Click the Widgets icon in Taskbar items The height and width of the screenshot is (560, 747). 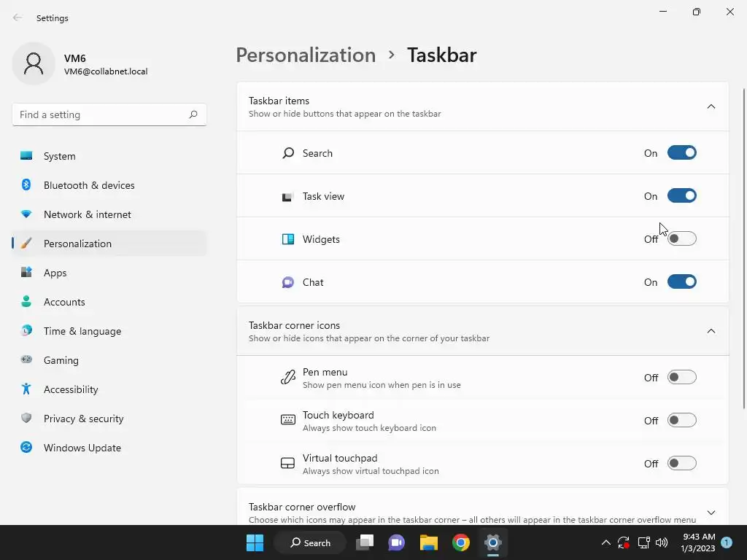(x=287, y=239)
